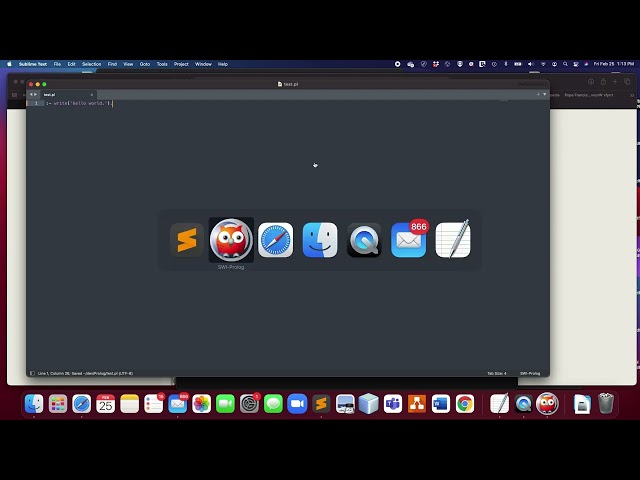
Task: Open Launchpad from the Dock
Action: pos(58,404)
